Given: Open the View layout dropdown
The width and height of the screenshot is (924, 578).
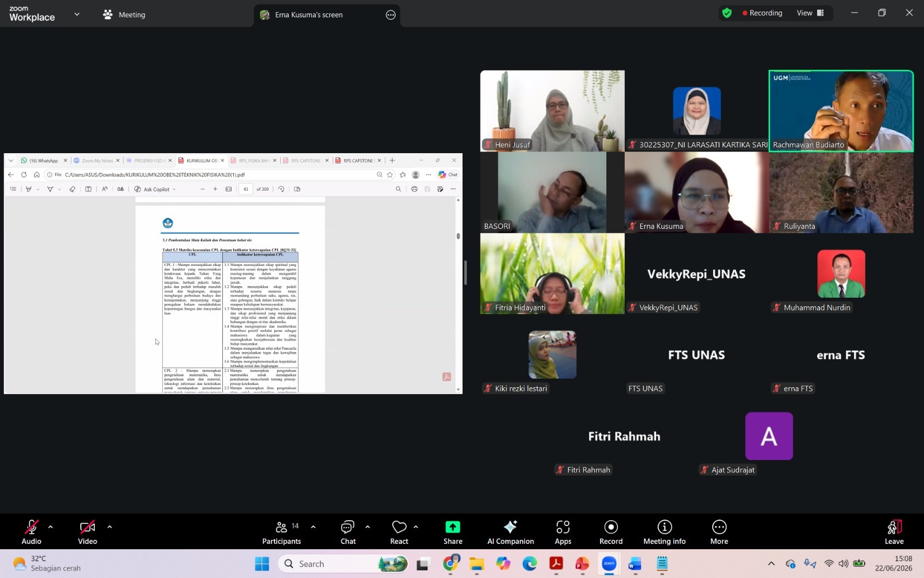Looking at the screenshot, I should tap(810, 13).
